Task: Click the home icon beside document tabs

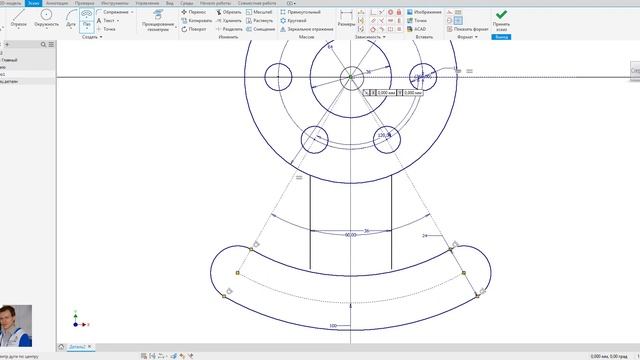Action: tap(61, 347)
